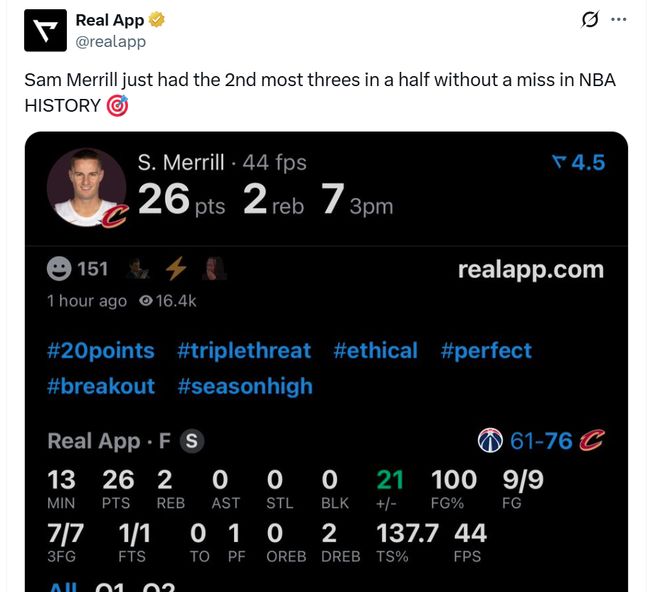The width and height of the screenshot is (660, 592).
Task: Select the All quarters tab
Action: [x=62, y=586]
